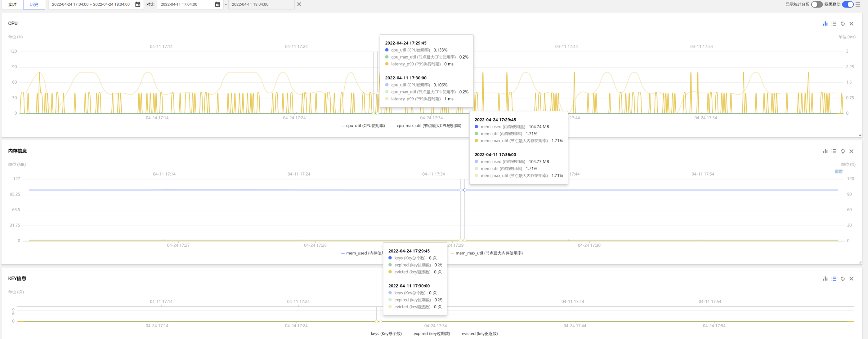Refresh the 内存信息 chart panel
The width and height of the screenshot is (868, 339).
[842, 151]
